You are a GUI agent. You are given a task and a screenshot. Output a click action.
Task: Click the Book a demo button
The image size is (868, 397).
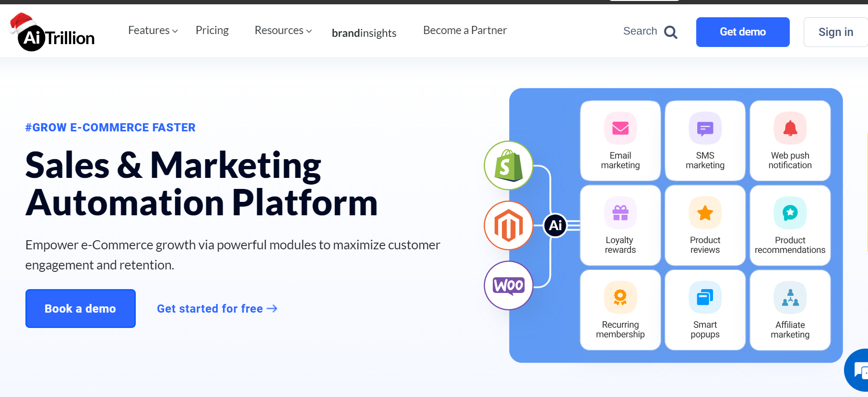pos(81,308)
